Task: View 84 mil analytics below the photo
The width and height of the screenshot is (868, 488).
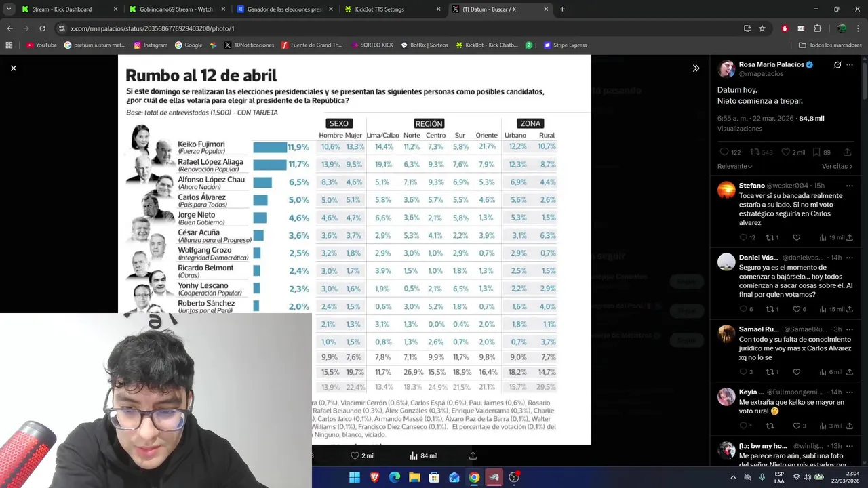Action: (x=423, y=455)
